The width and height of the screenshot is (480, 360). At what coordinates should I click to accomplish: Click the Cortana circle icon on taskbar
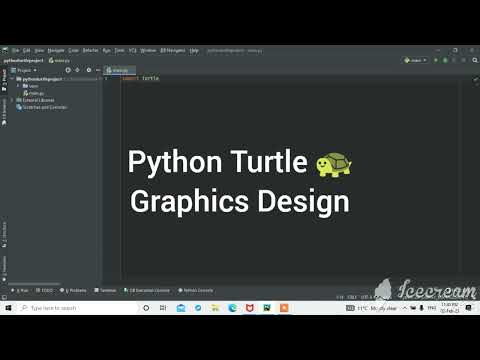pyautogui.click(x=146, y=308)
